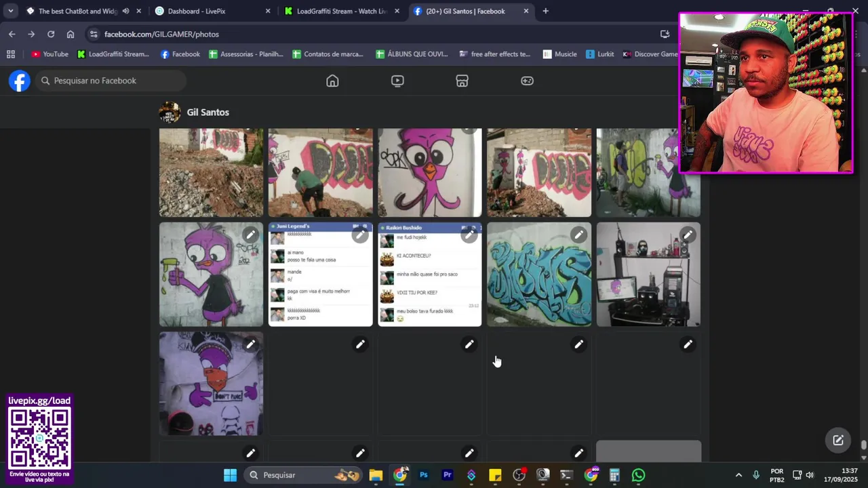Edit the Raikiri Bushido chat screenshot photo
The height and width of the screenshot is (488, 868).
469,235
